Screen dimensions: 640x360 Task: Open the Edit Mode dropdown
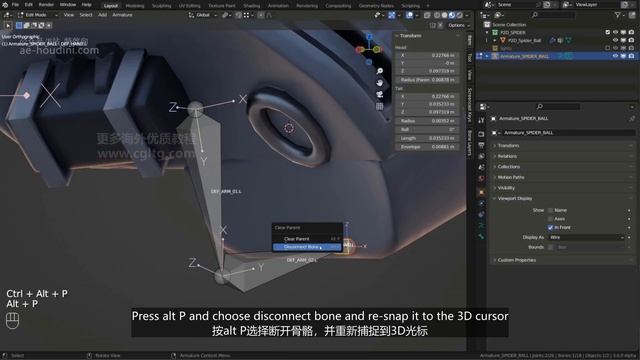(38, 15)
